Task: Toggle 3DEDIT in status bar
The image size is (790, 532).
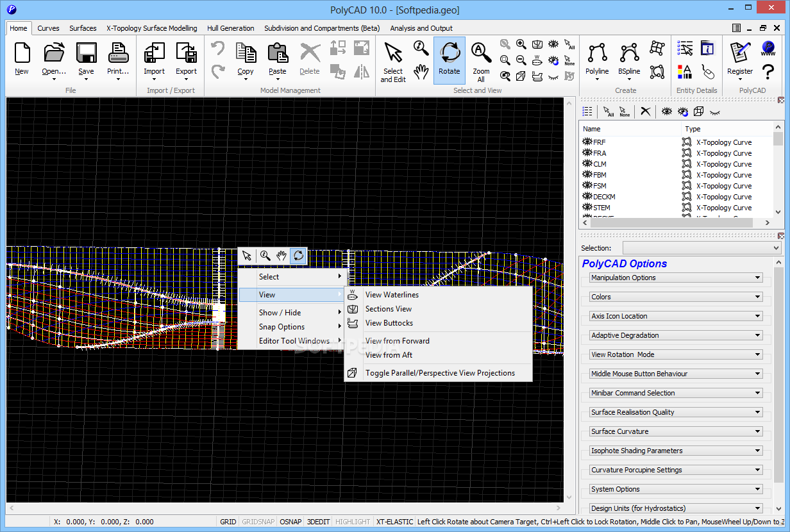Action: coord(318,522)
